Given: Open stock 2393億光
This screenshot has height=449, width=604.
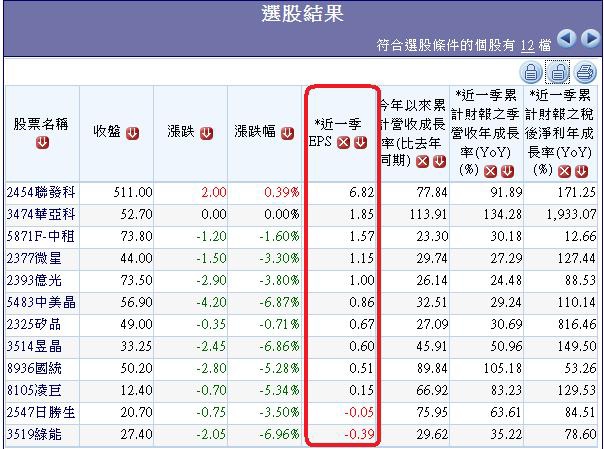Looking at the screenshot, I should pos(34,280).
